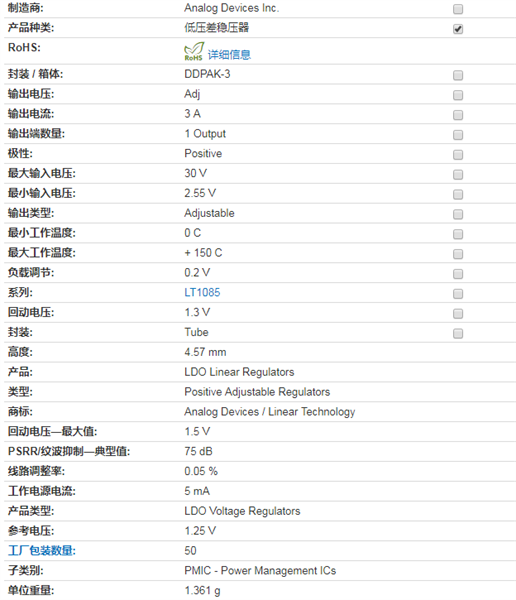516x600 pixels.
Task: Click the 'RoHS:' row label
Action: coord(24,47)
